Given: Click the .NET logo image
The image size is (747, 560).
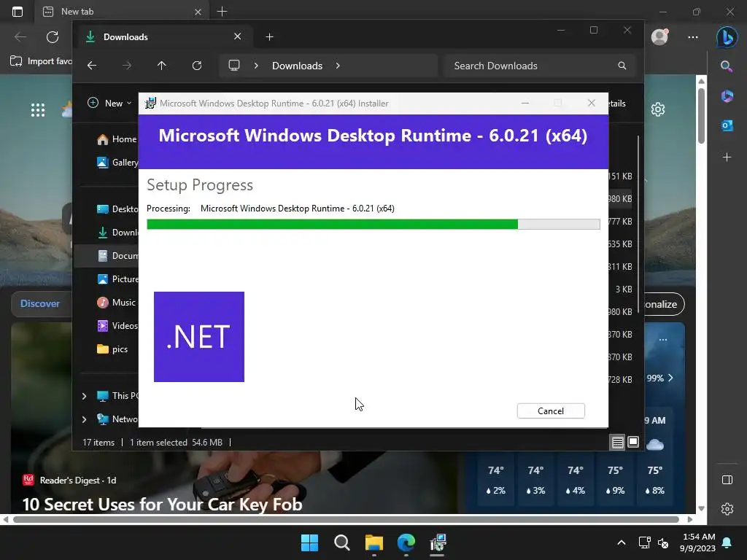Looking at the screenshot, I should [x=199, y=337].
